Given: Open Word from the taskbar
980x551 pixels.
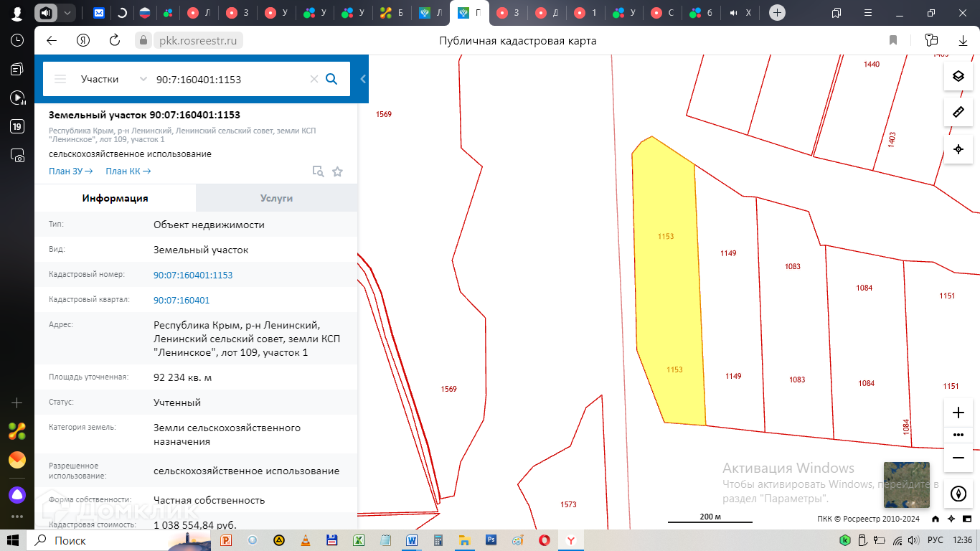Looking at the screenshot, I should click(412, 540).
